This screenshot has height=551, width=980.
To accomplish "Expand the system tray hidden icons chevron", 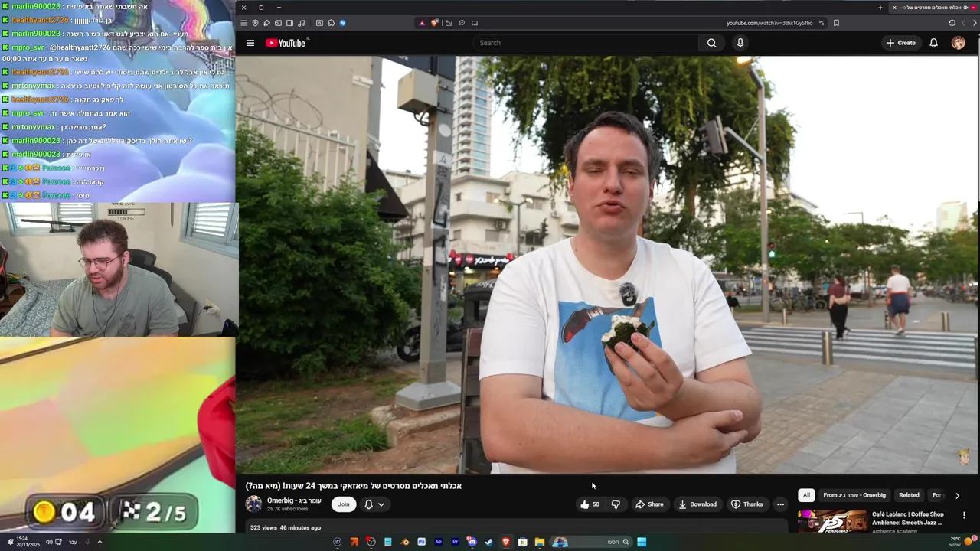I will click(100, 542).
